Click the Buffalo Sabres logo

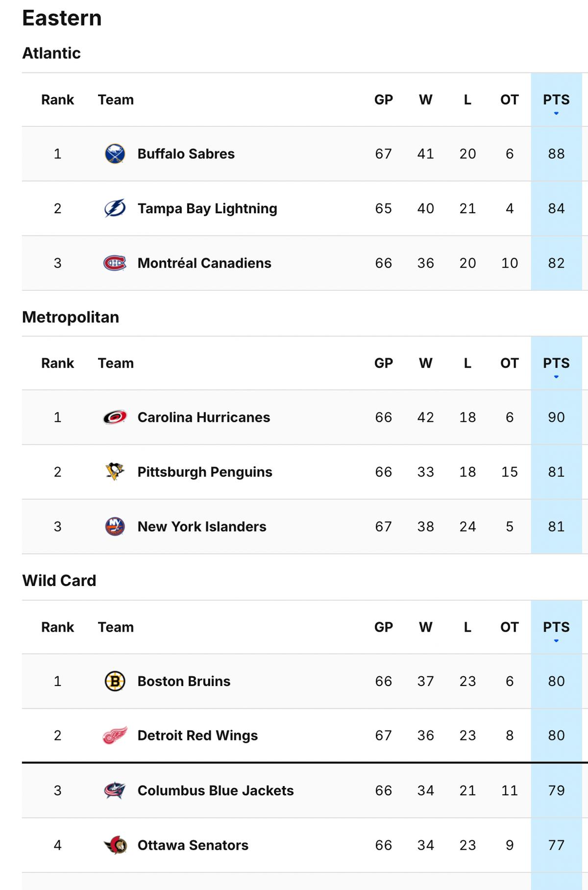pyautogui.click(x=114, y=153)
